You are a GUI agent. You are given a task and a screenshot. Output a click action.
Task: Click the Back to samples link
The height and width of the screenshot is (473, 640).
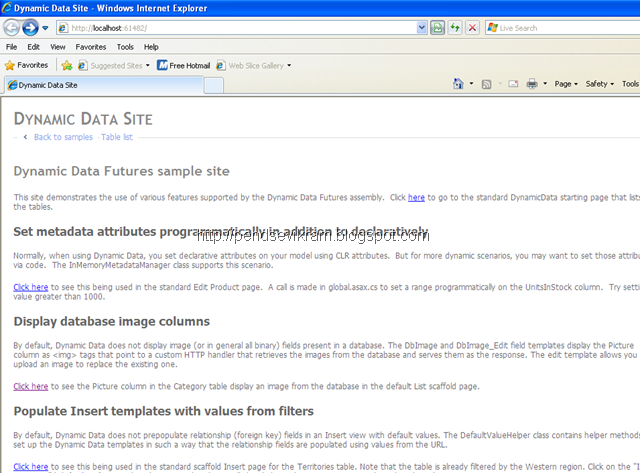(x=63, y=137)
